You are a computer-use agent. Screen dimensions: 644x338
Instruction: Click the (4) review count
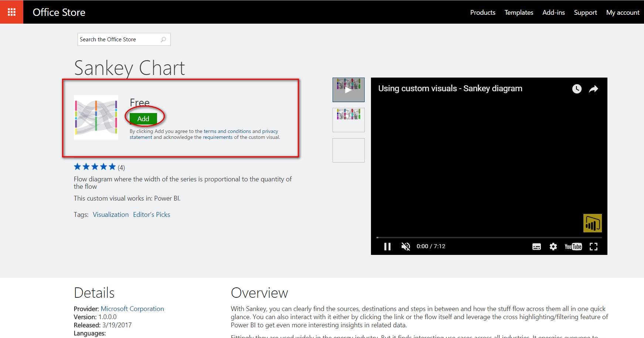[121, 168]
